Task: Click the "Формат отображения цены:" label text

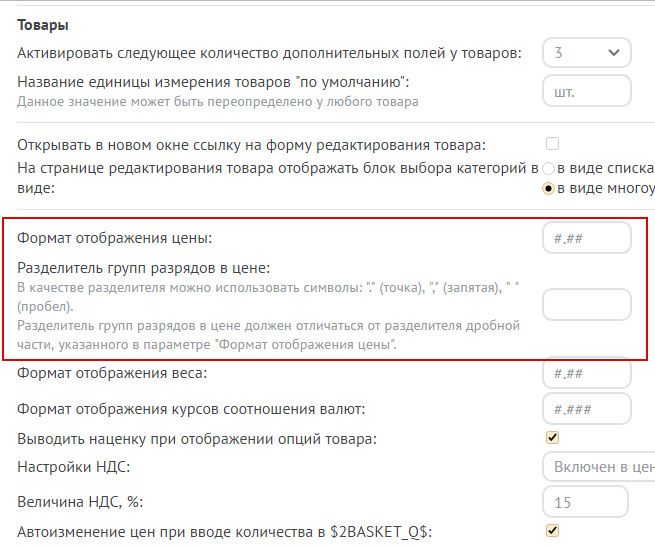Action: 116,238
